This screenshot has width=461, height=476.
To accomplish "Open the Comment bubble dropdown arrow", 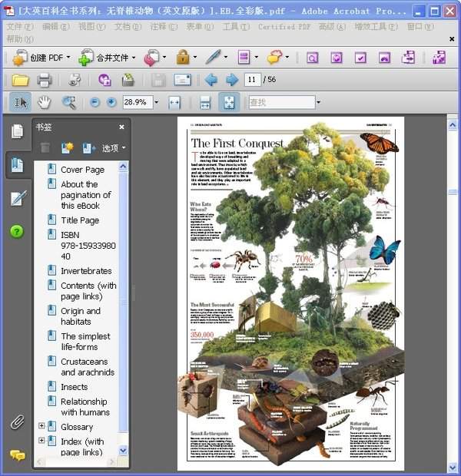I will [287, 57].
